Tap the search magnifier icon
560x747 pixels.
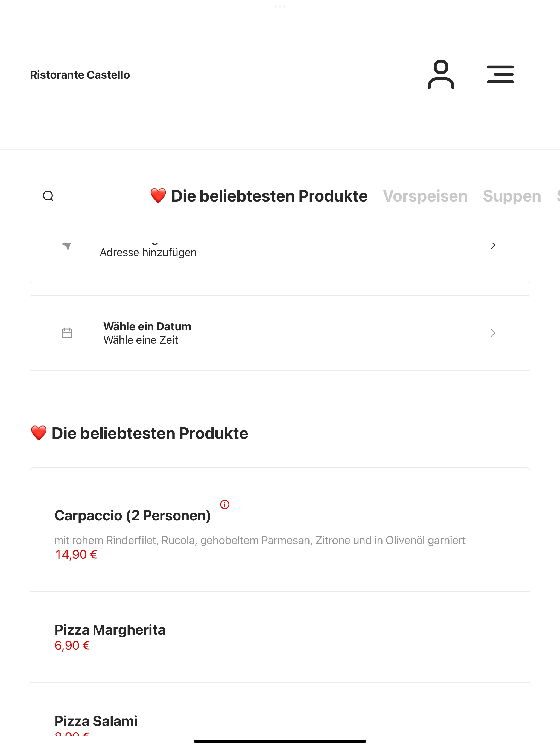pyautogui.click(x=48, y=196)
